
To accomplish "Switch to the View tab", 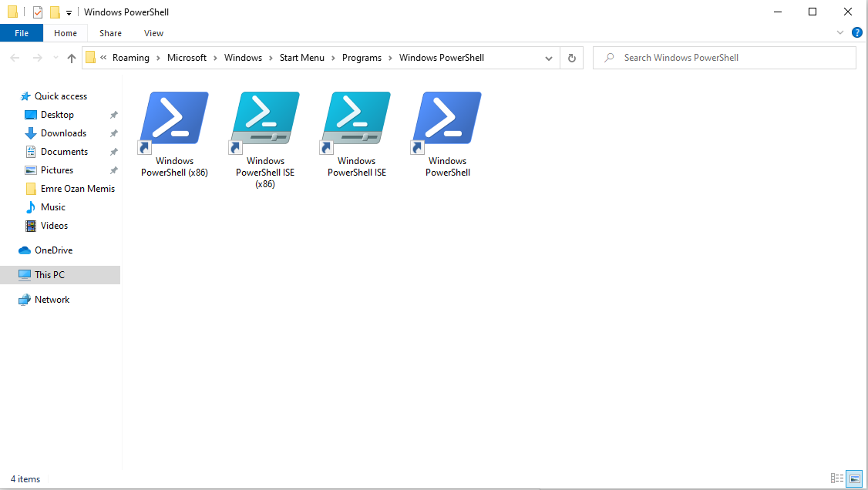I will [x=153, y=33].
